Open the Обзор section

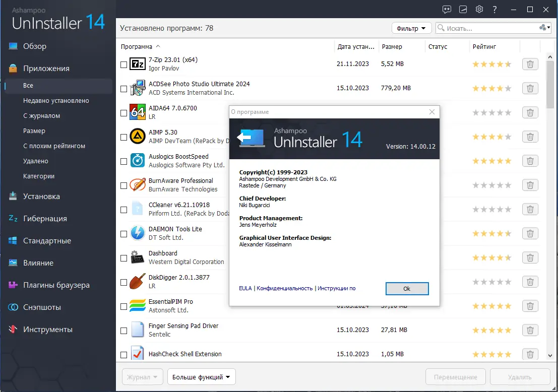34,46
